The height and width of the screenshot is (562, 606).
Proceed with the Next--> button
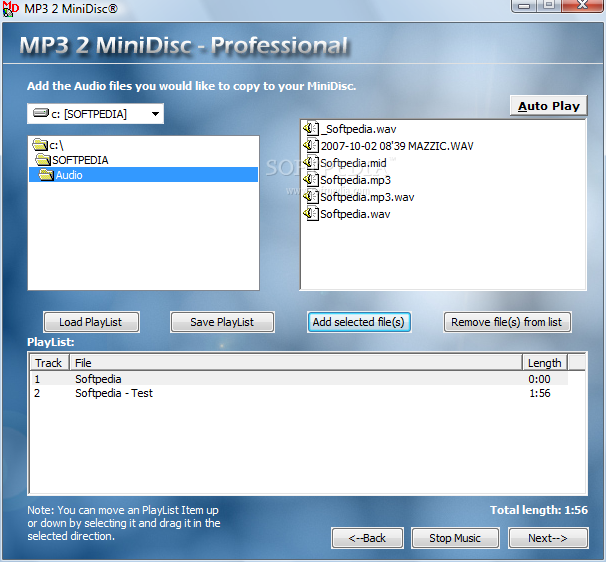(548, 538)
